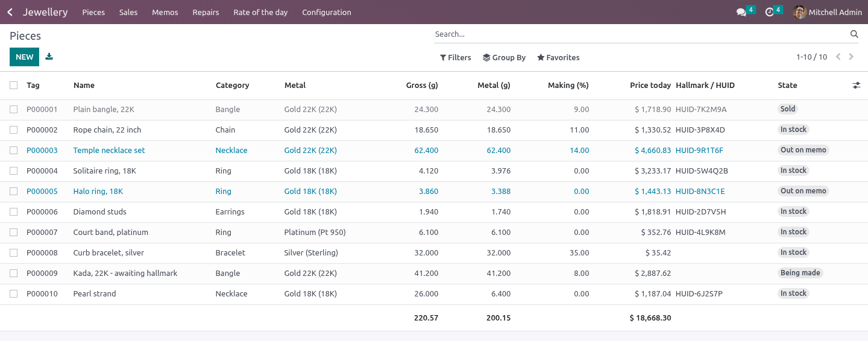The height and width of the screenshot is (341, 868).
Task: Open the Pieces menu
Action: pos(93,12)
